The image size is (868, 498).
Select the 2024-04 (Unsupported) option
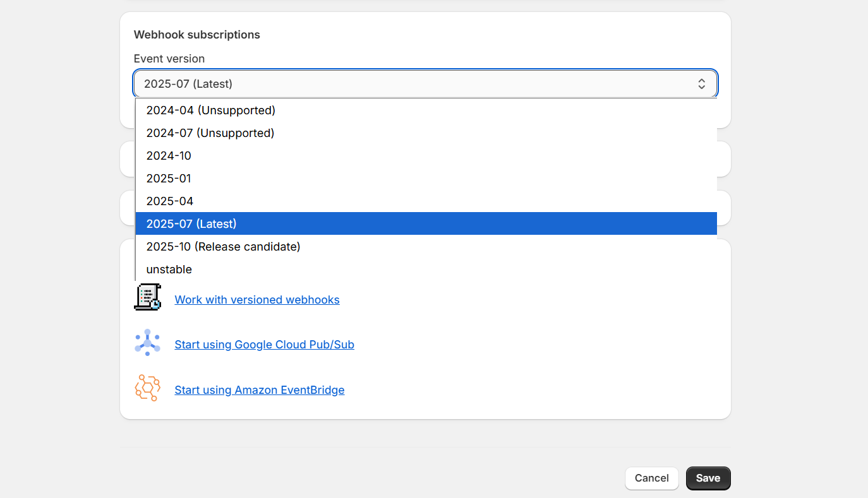point(211,110)
